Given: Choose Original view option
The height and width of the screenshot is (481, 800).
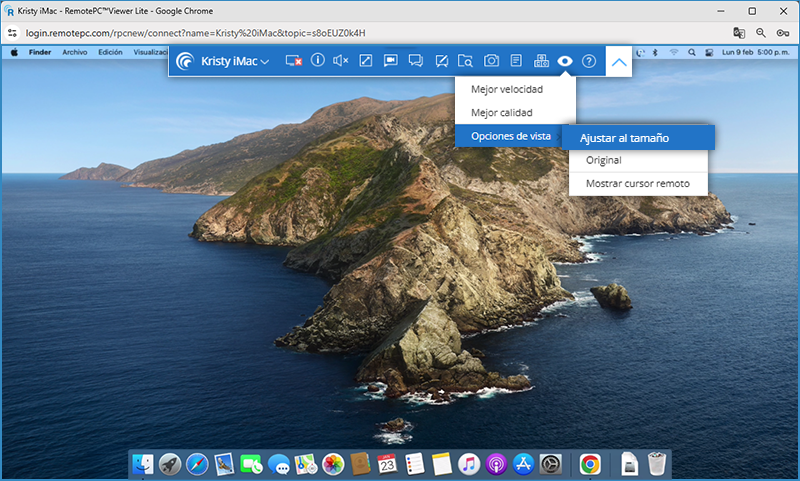Looking at the screenshot, I should tap(638, 160).
